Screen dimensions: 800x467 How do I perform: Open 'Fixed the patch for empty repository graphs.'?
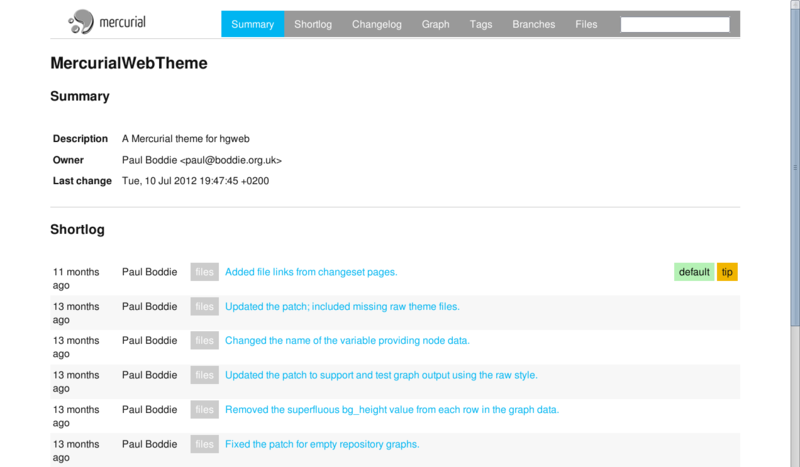pos(322,444)
